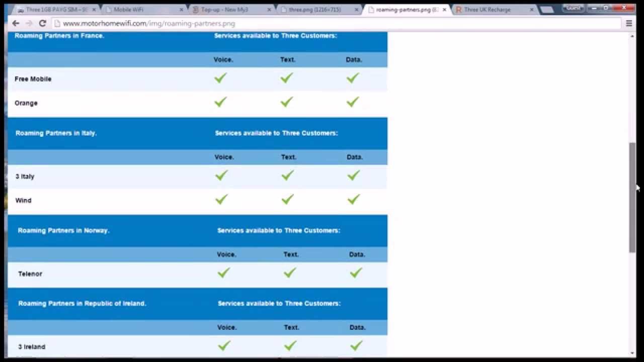Click the 'Orange' row label
This screenshot has width=644, height=362.
(26, 103)
